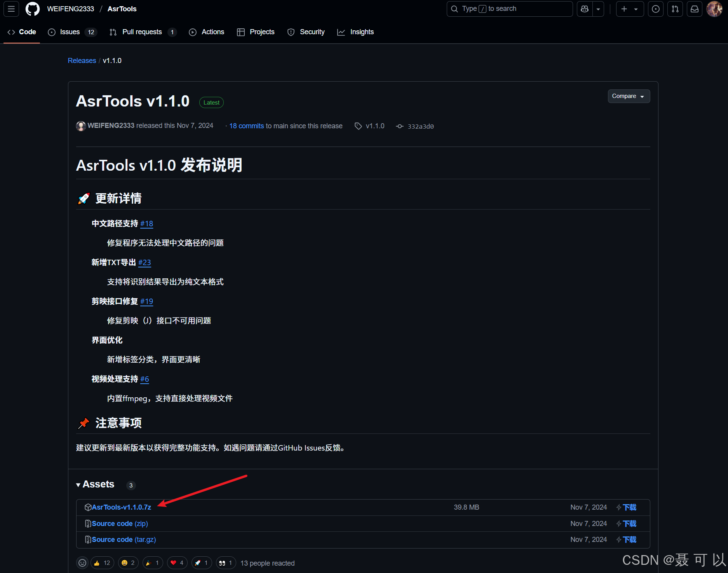Switch to the Code tab
Viewport: 728px width, 573px height.
(22, 32)
